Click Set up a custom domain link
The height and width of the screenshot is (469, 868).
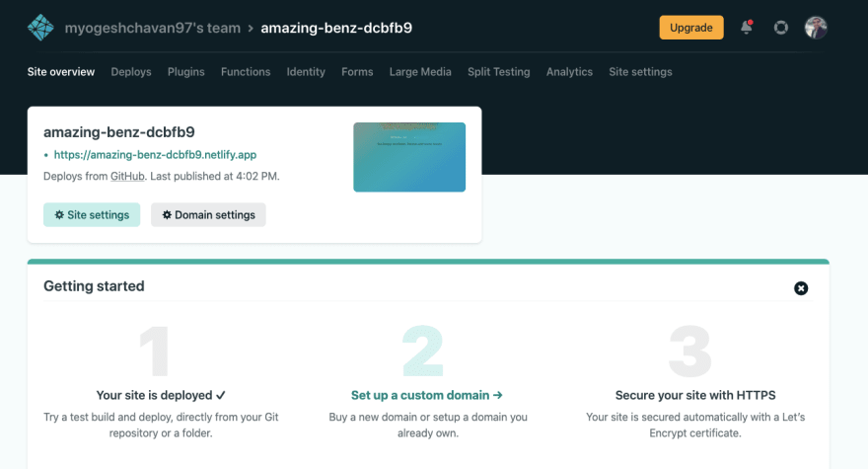427,395
